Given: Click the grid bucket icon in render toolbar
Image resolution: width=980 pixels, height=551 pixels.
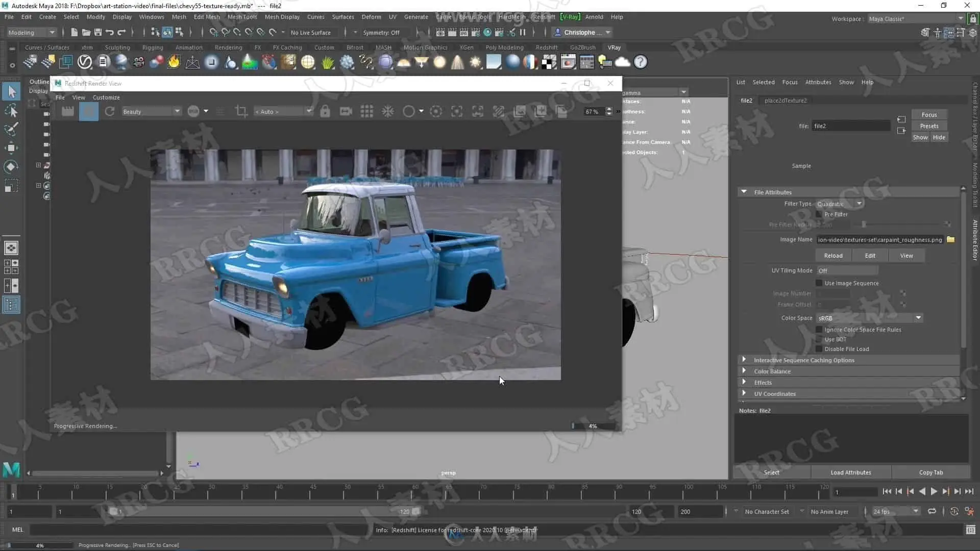Looking at the screenshot, I should pos(367,111).
